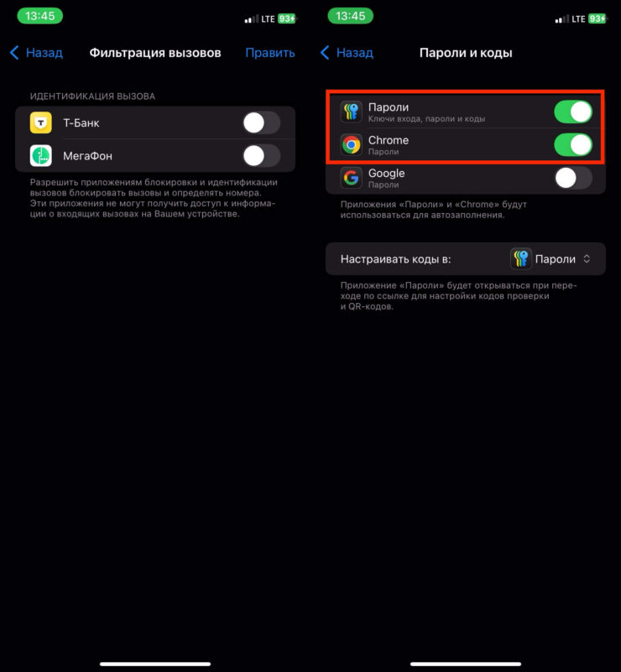The image size is (621, 672).
Task: Tap the Google G icon
Action: (351, 177)
